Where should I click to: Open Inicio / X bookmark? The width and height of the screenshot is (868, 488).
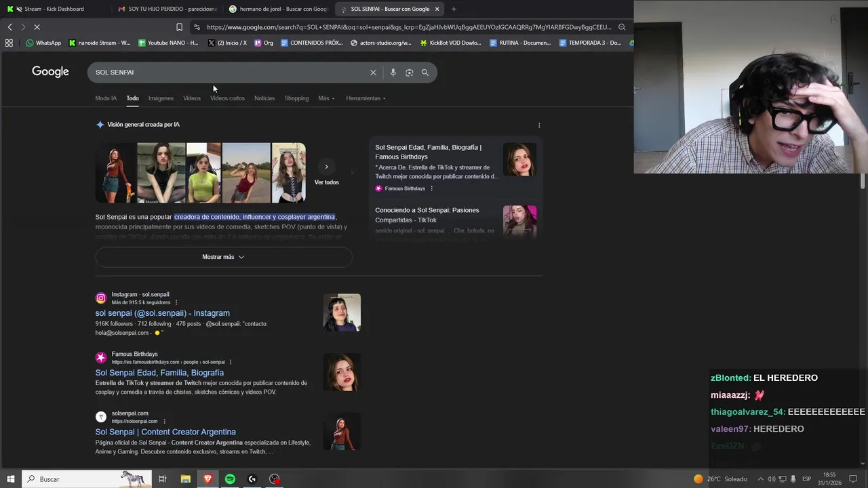(227, 43)
